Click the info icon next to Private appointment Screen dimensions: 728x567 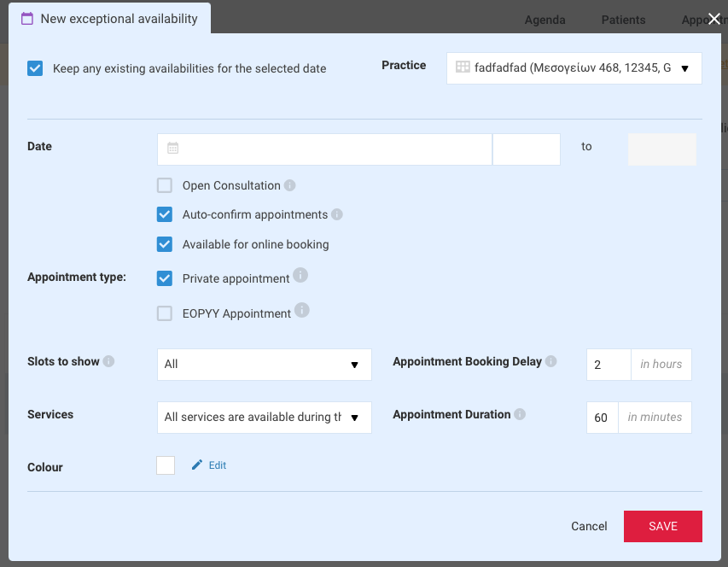tap(300, 275)
